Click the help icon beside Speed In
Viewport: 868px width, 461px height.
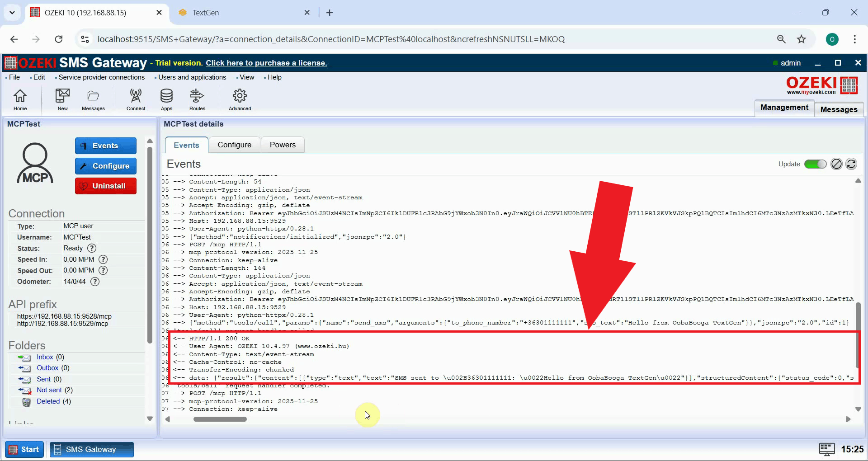(103, 259)
